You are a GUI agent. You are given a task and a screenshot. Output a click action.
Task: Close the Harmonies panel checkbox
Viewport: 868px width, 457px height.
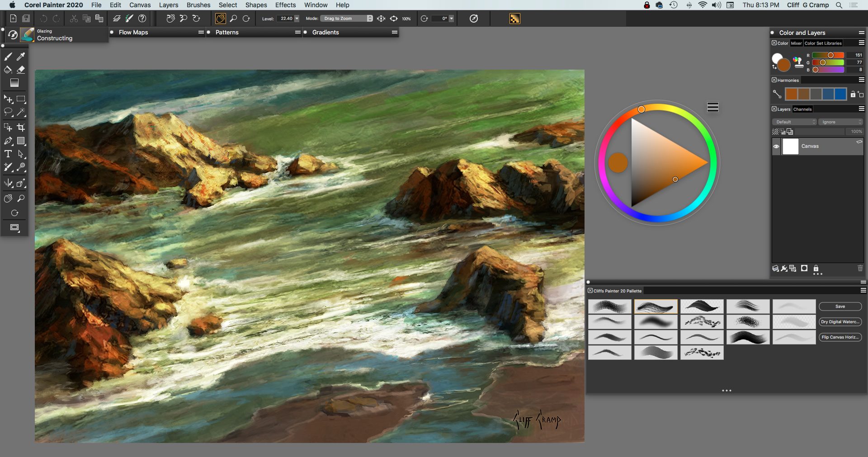[x=774, y=80]
